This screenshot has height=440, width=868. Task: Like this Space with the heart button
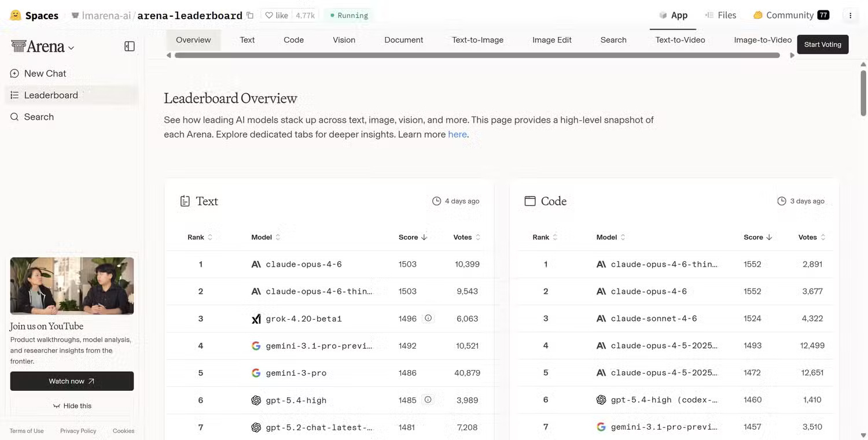[x=276, y=16]
